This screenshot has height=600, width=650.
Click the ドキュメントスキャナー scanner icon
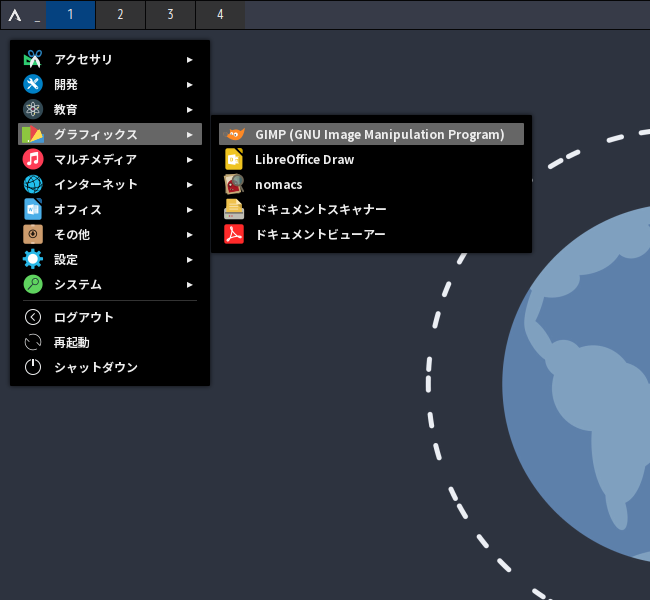[234, 209]
